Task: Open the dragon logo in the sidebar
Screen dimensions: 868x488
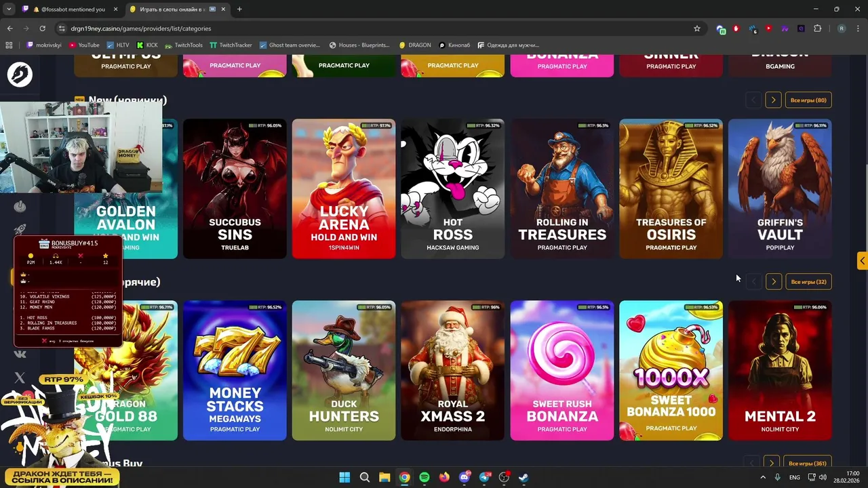Action: click(x=20, y=75)
